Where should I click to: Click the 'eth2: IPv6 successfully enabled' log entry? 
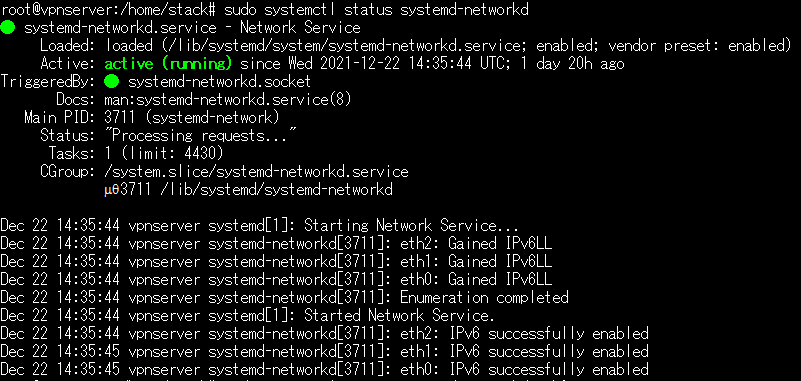524,334
